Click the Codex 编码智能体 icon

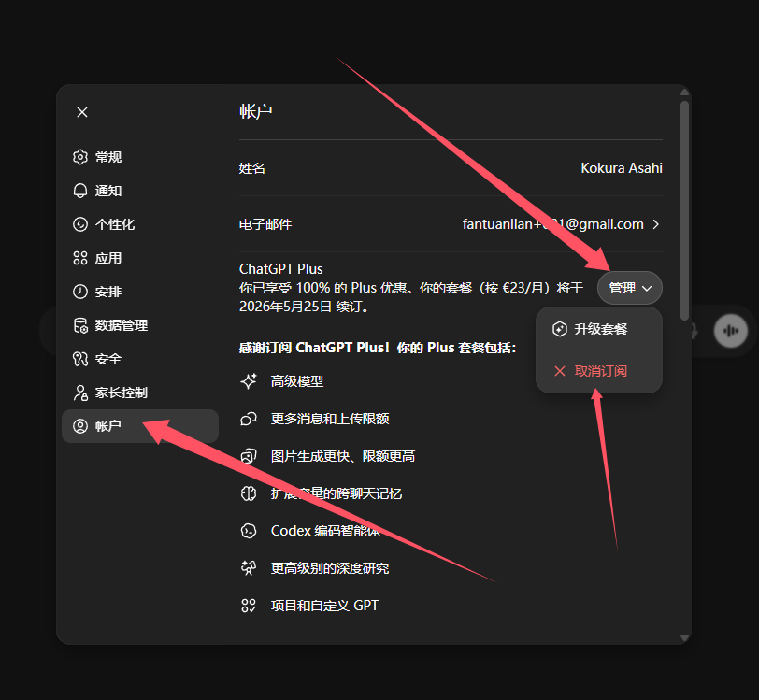point(249,531)
